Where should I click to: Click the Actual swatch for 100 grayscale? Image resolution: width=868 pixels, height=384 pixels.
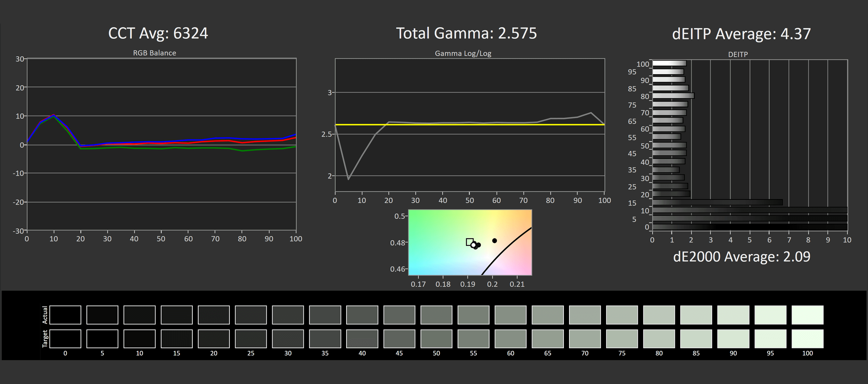click(x=807, y=315)
